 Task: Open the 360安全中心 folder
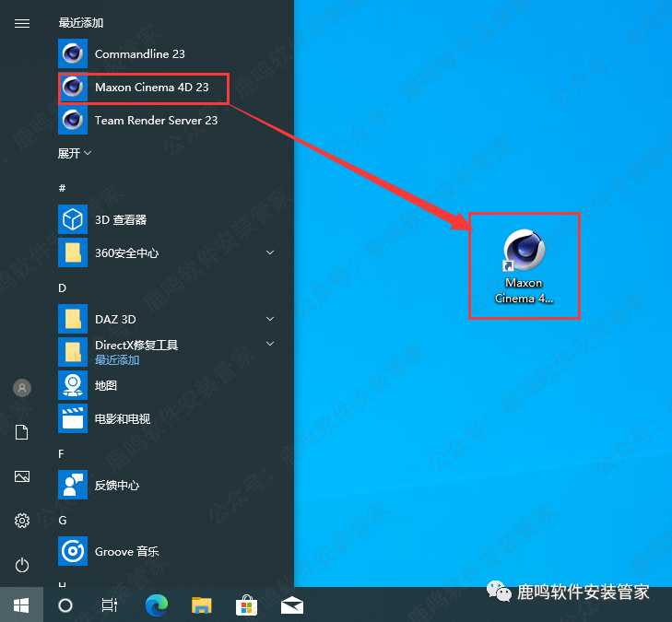[x=170, y=252]
